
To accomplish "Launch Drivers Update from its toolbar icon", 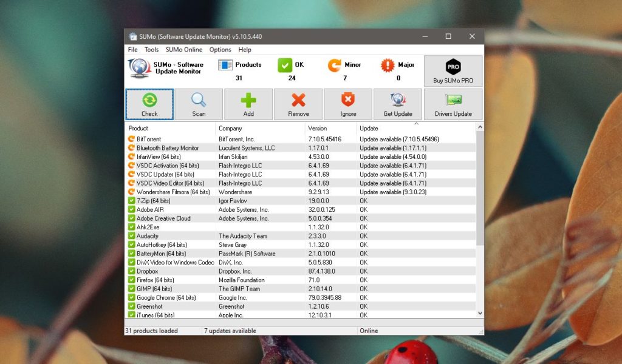I will pos(453,104).
